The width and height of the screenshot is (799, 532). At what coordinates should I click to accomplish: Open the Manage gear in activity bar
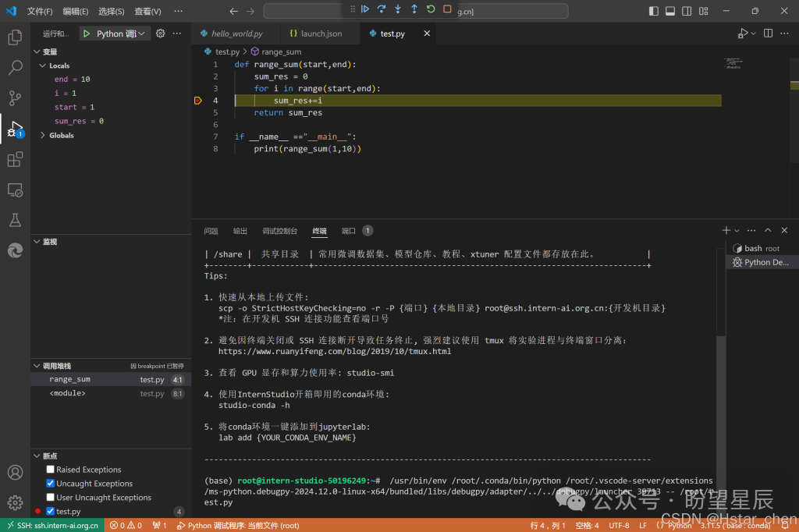pos(16,502)
